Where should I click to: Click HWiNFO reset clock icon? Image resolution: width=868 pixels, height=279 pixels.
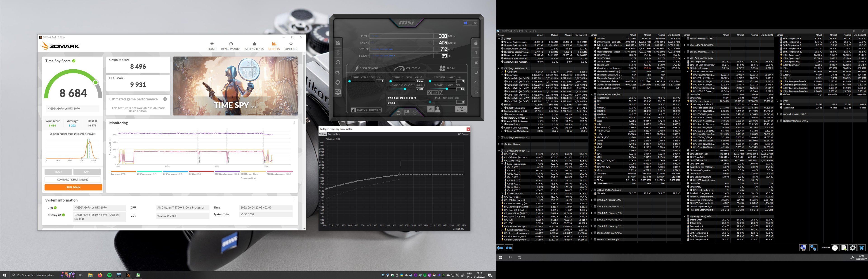[x=835, y=248]
